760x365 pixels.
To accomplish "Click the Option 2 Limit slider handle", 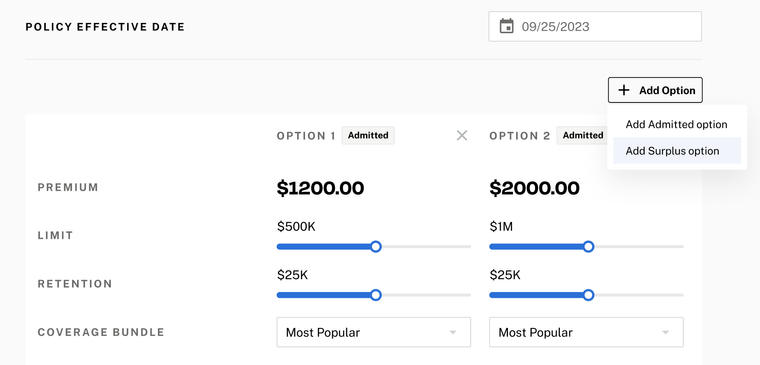I will pyautogui.click(x=588, y=247).
